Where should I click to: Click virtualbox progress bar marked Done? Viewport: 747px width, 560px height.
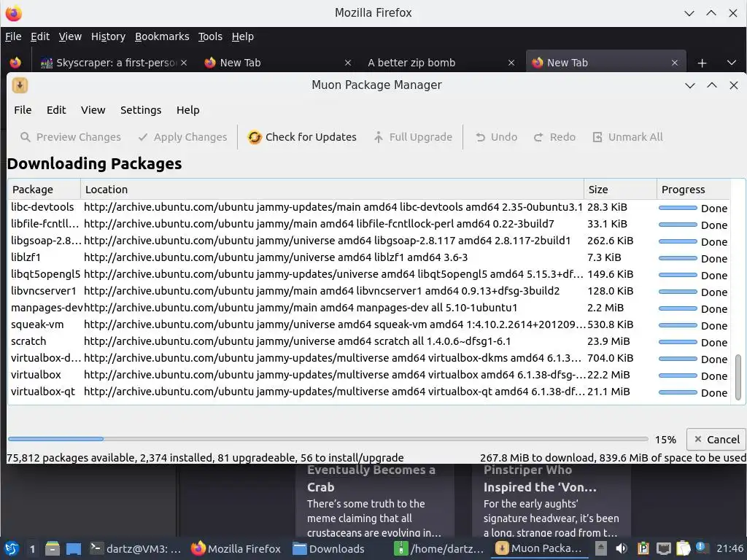coord(678,376)
